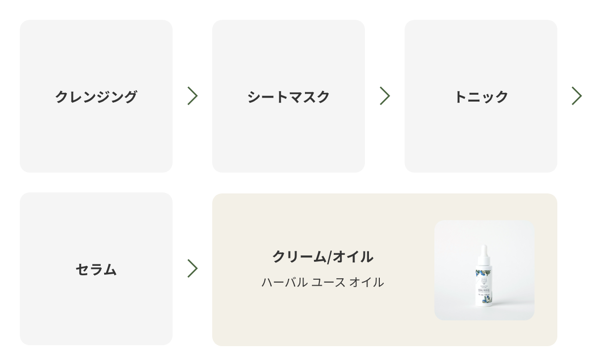Click the セラム text label
This screenshot has width=598, height=364.
pyautogui.click(x=96, y=269)
